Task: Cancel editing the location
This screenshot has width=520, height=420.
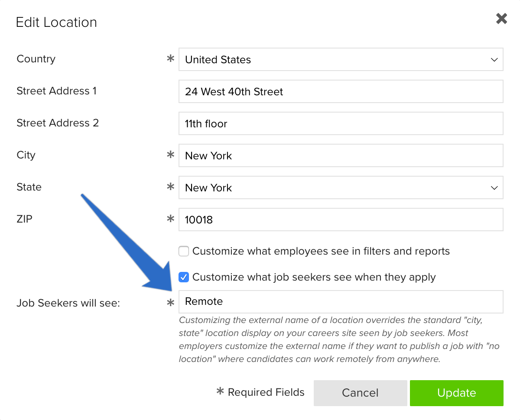Action: [x=360, y=393]
